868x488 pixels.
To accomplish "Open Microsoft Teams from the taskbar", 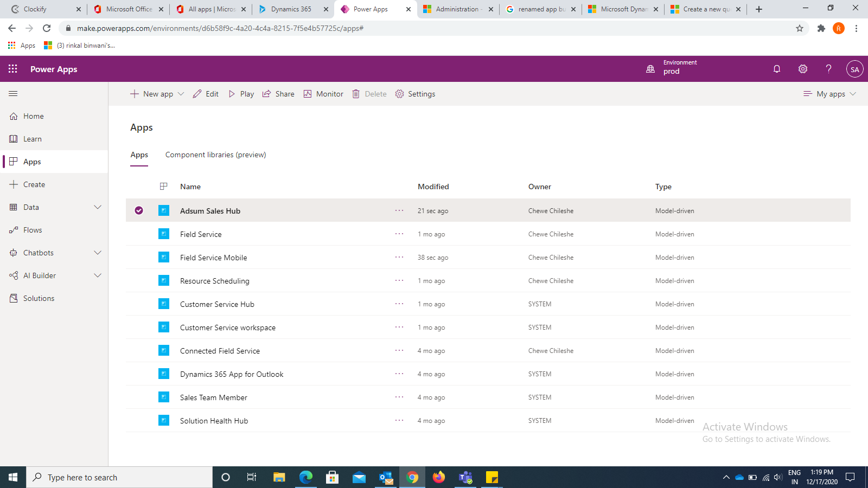I will coord(465,477).
